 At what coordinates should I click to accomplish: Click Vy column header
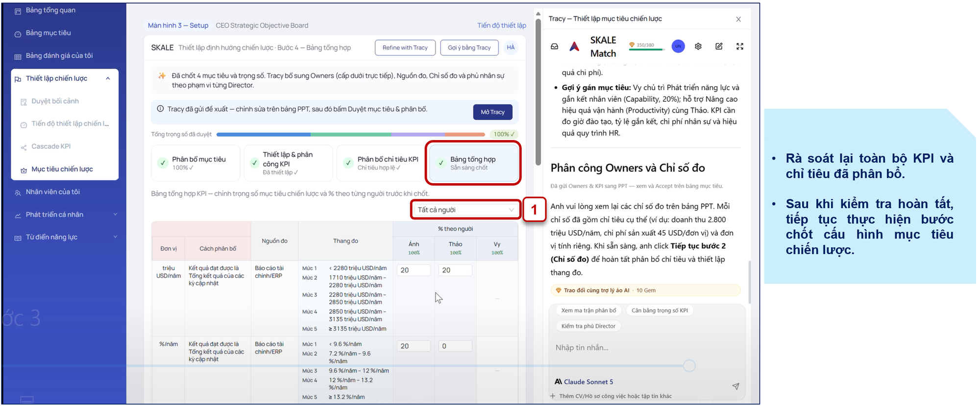click(497, 248)
